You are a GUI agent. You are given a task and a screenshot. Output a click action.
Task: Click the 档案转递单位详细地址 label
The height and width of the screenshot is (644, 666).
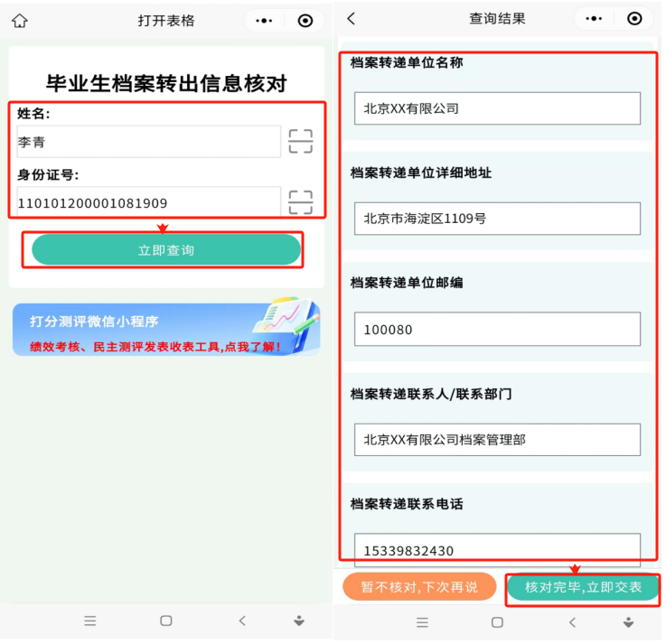click(x=420, y=173)
